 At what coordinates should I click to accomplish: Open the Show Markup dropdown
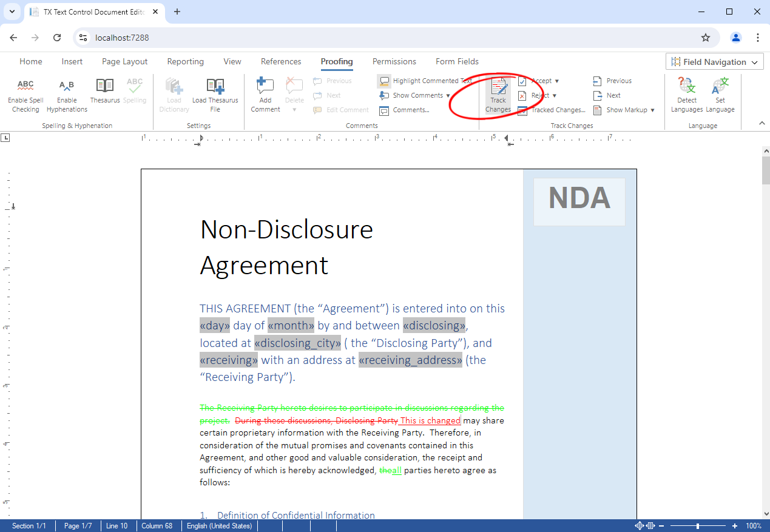pyautogui.click(x=624, y=110)
